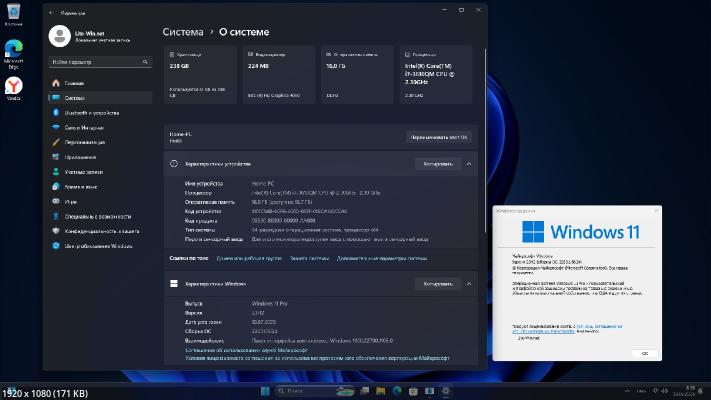Image resolution: width=711 pixels, height=400 pixels.
Task: Click the Время и язык clock icon
Action: 56,187
